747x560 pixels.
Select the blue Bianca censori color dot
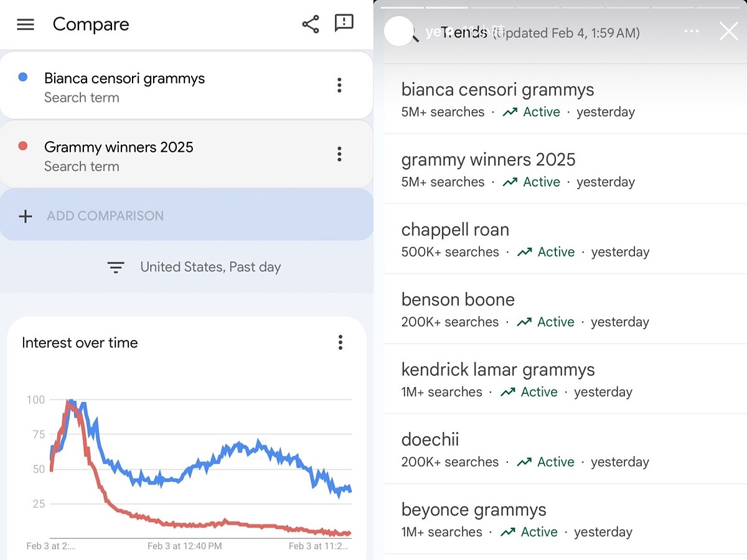click(23, 77)
